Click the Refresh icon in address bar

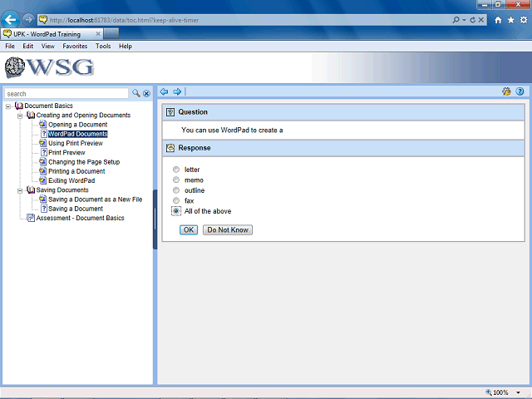click(473, 20)
